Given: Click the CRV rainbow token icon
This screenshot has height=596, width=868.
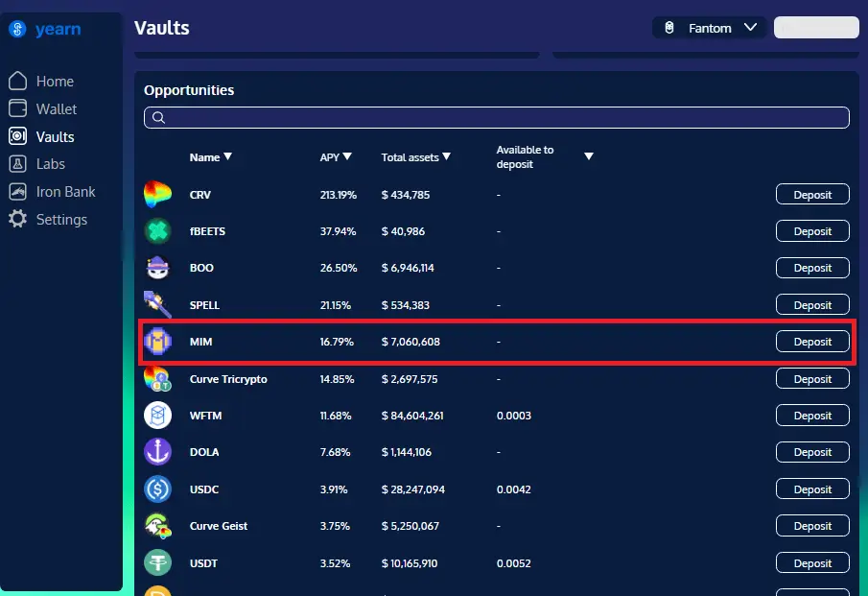Looking at the screenshot, I should pyautogui.click(x=157, y=195).
